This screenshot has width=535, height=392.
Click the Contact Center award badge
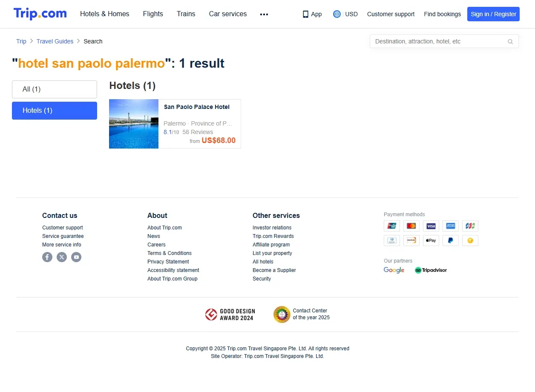pyautogui.click(x=302, y=315)
